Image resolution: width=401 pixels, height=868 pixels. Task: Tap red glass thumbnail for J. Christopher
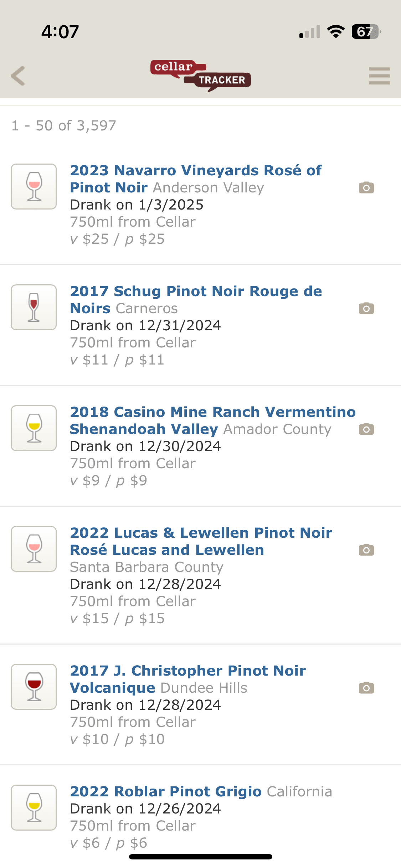point(34,687)
